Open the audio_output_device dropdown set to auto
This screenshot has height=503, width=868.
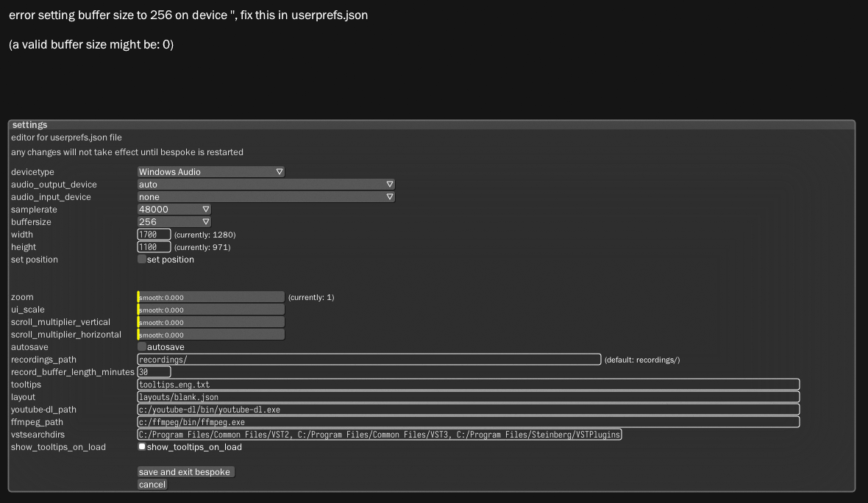tap(265, 184)
